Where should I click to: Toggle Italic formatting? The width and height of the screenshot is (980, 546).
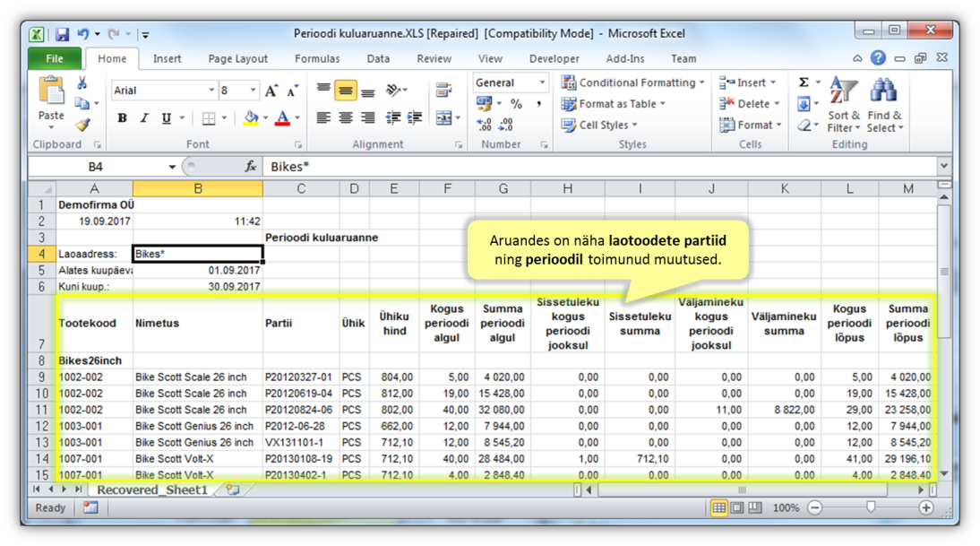(x=143, y=118)
